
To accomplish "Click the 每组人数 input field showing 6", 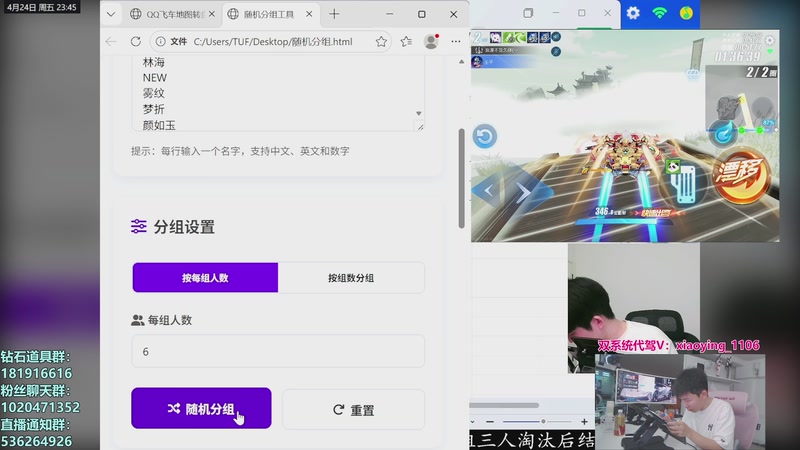I will pos(278,351).
